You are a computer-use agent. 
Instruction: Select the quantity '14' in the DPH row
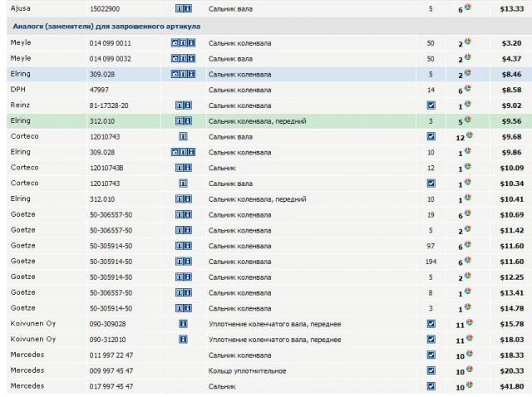click(x=431, y=91)
